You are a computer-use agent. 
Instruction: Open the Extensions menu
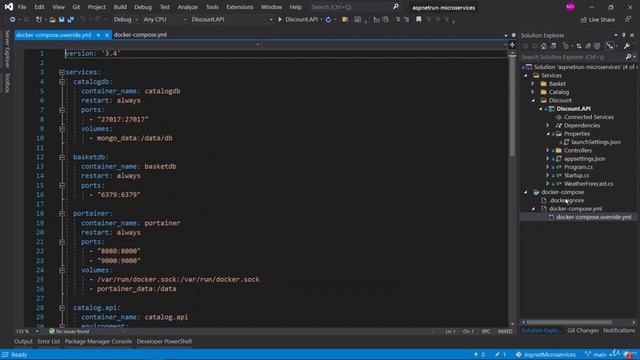(240, 7)
